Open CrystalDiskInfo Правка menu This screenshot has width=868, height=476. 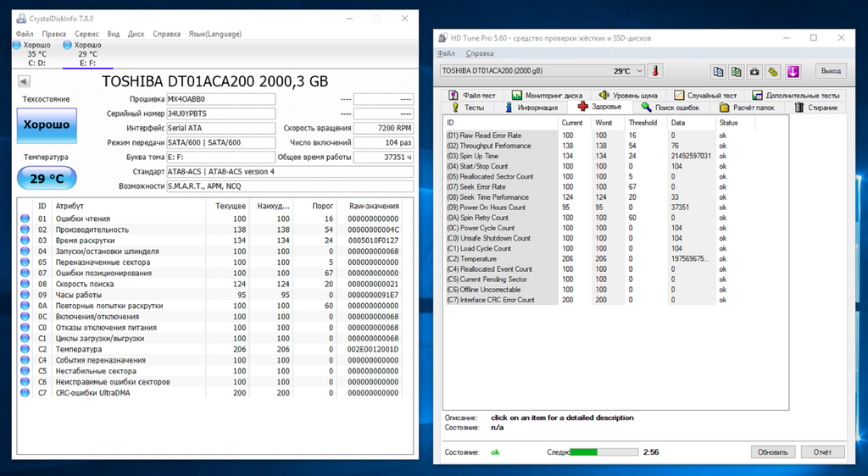click(x=53, y=34)
